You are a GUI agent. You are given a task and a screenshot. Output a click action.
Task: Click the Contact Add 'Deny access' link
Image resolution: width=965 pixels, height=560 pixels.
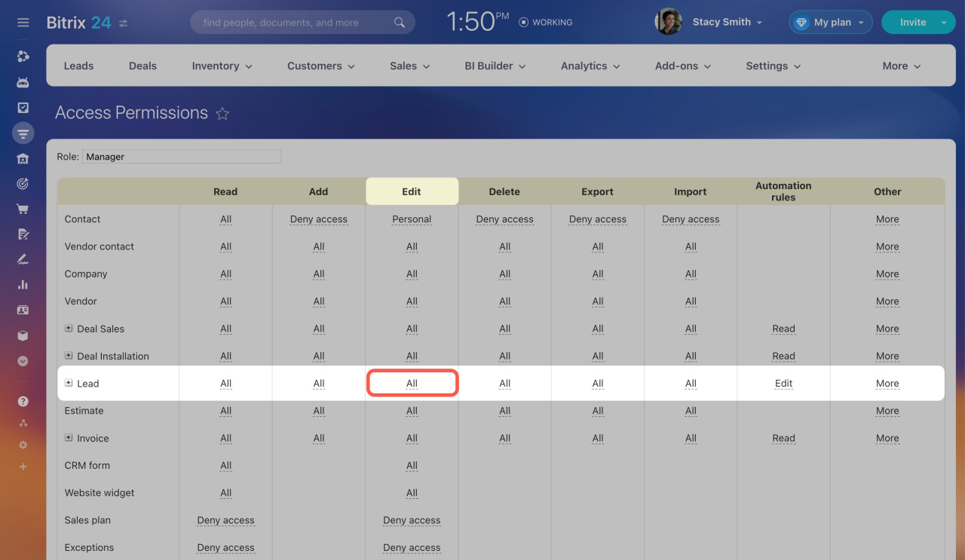coord(318,219)
